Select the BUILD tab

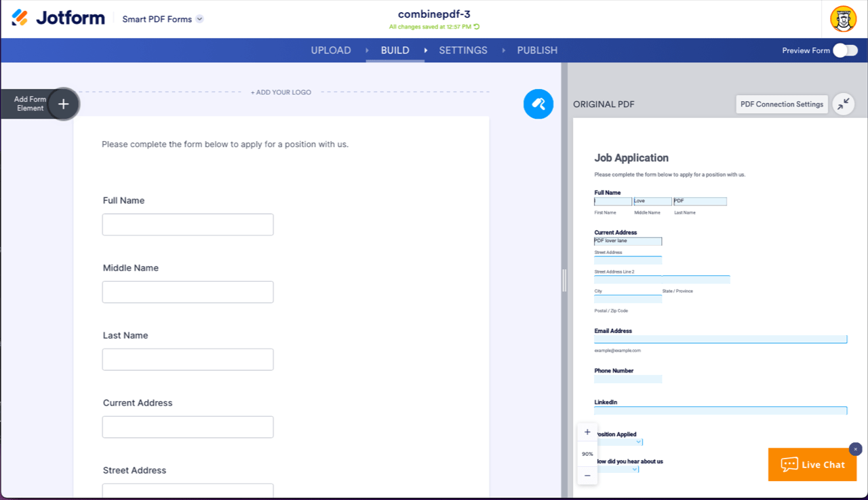[x=395, y=50]
